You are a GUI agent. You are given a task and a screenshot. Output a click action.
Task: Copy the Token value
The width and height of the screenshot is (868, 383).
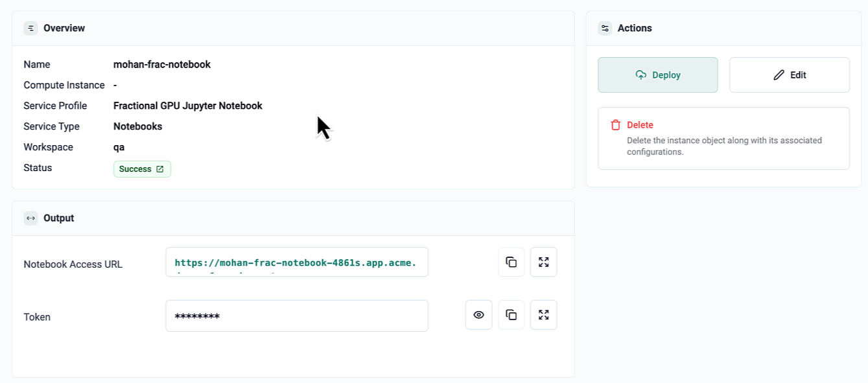[511, 315]
